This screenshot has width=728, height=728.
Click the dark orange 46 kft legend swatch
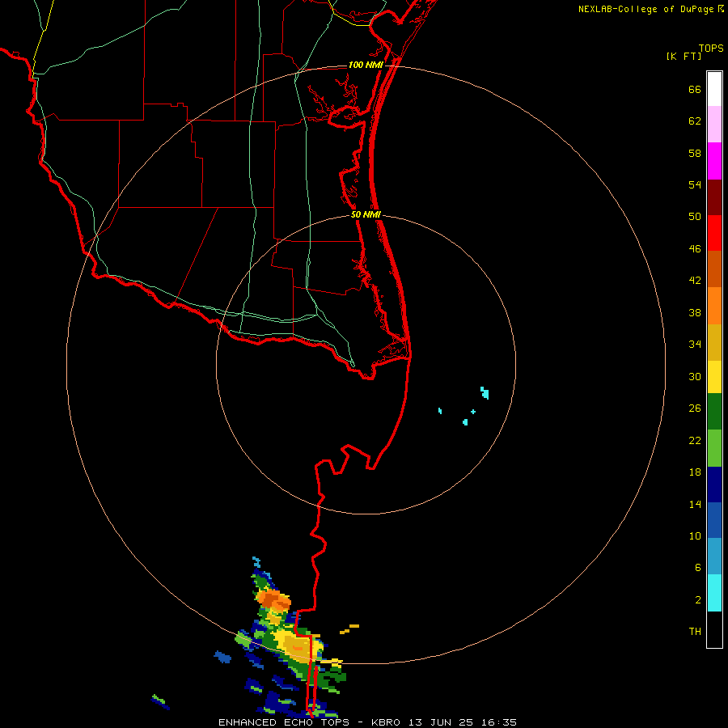tap(714, 269)
